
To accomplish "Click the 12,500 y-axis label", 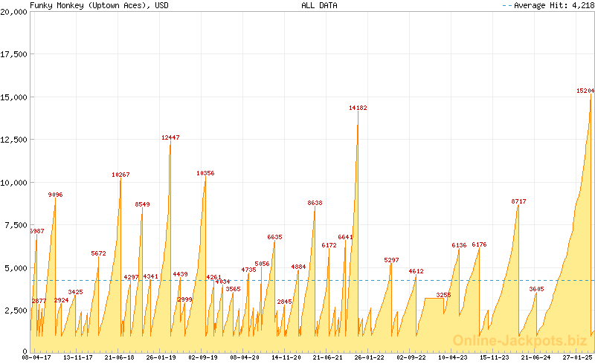I will [13, 140].
